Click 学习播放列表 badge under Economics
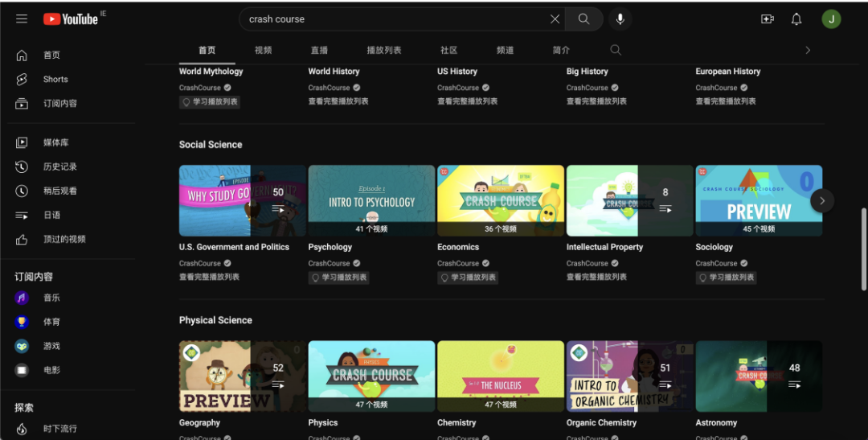 point(468,278)
